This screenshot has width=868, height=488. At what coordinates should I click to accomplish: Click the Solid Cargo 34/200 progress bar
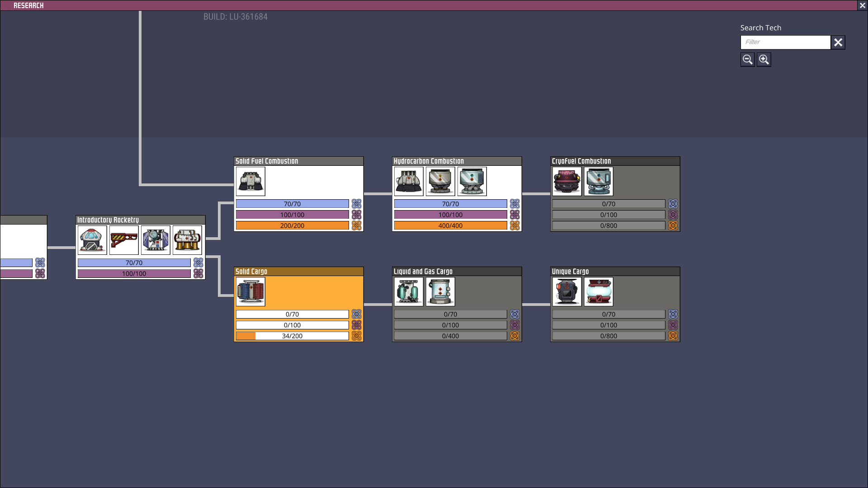[292, 336]
